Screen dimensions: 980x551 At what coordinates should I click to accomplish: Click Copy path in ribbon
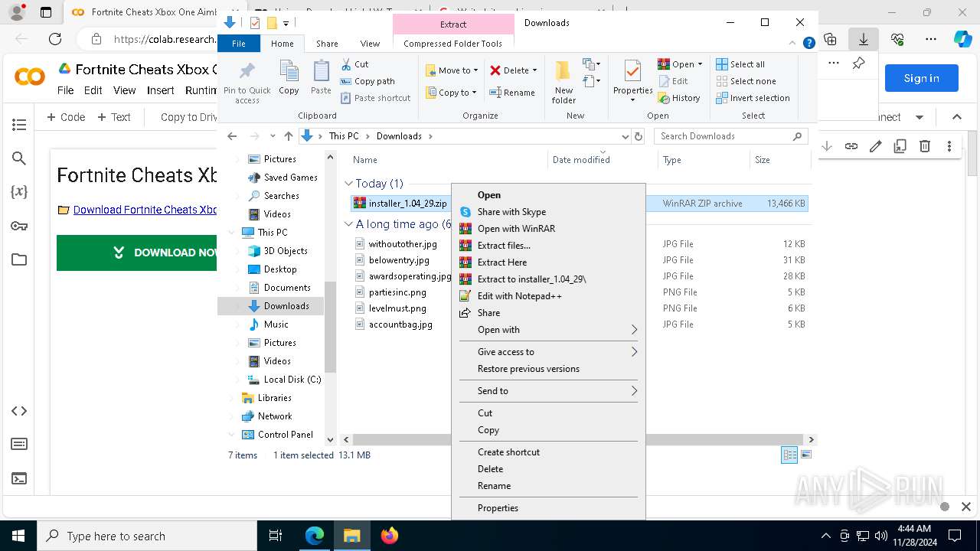[x=367, y=81]
